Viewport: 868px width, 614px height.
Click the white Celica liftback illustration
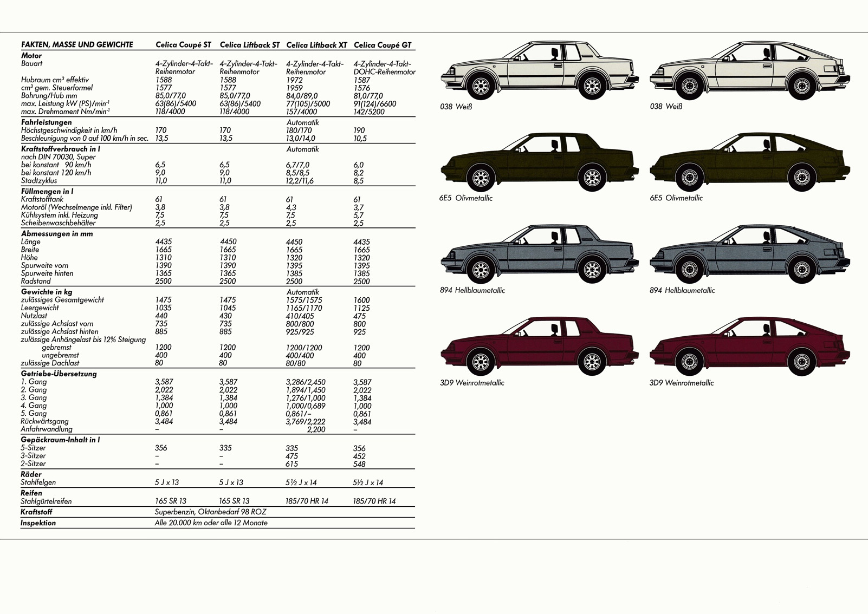click(x=750, y=70)
